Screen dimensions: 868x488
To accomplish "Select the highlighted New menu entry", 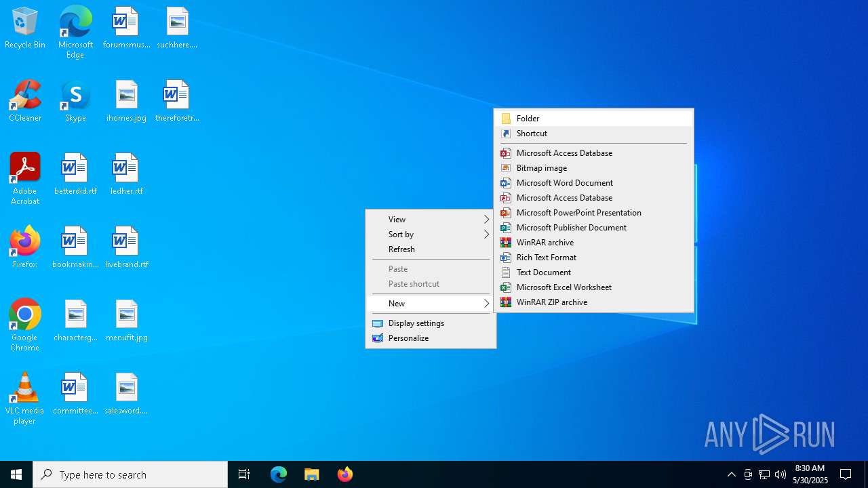I will pos(431,304).
